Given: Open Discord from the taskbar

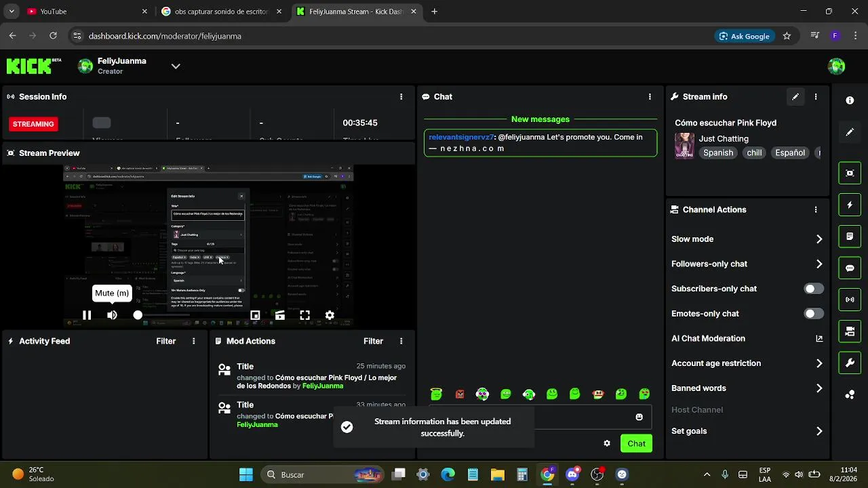Looking at the screenshot, I should point(573,474).
